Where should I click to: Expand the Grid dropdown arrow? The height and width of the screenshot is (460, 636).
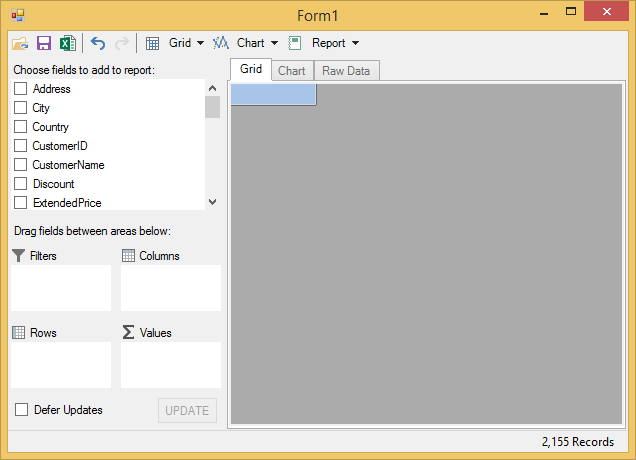pyautogui.click(x=200, y=43)
